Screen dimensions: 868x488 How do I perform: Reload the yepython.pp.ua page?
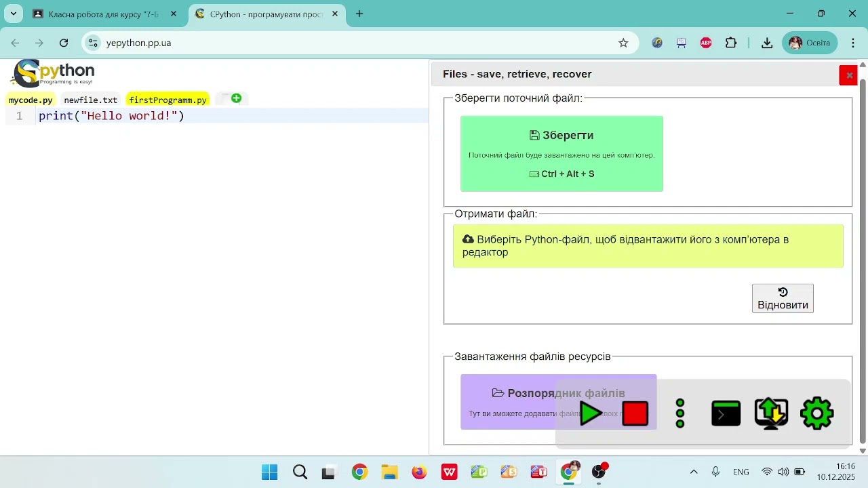pos(64,43)
